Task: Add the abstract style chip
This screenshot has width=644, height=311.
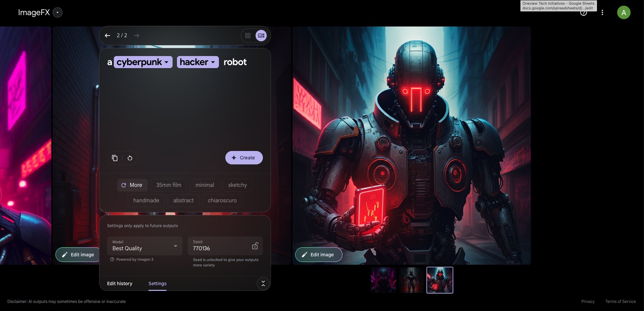Action: coord(183,201)
